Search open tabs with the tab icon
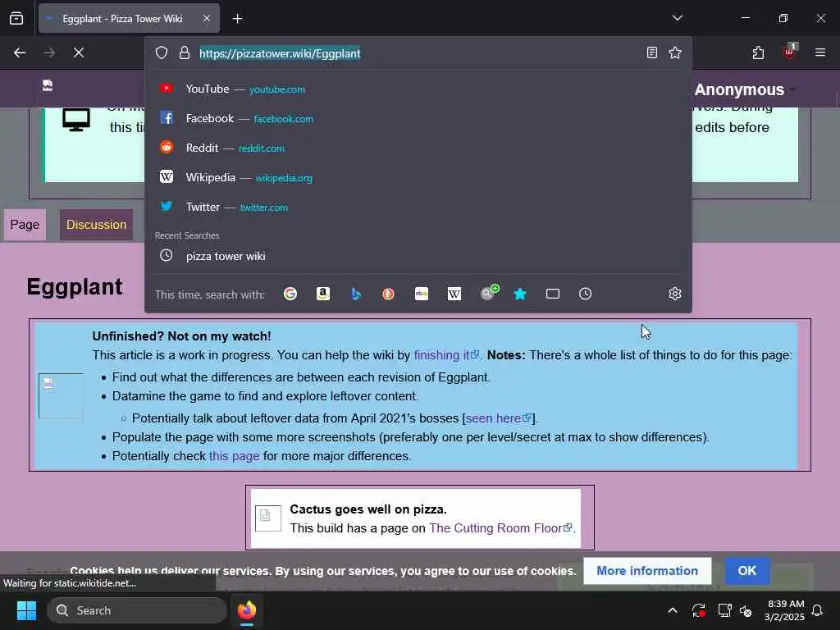This screenshot has height=630, width=840. click(553, 294)
